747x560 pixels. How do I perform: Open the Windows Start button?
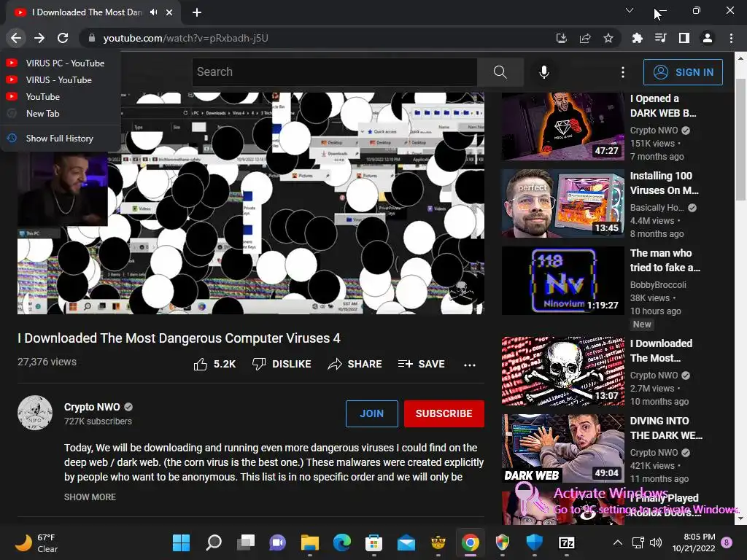(x=181, y=542)
